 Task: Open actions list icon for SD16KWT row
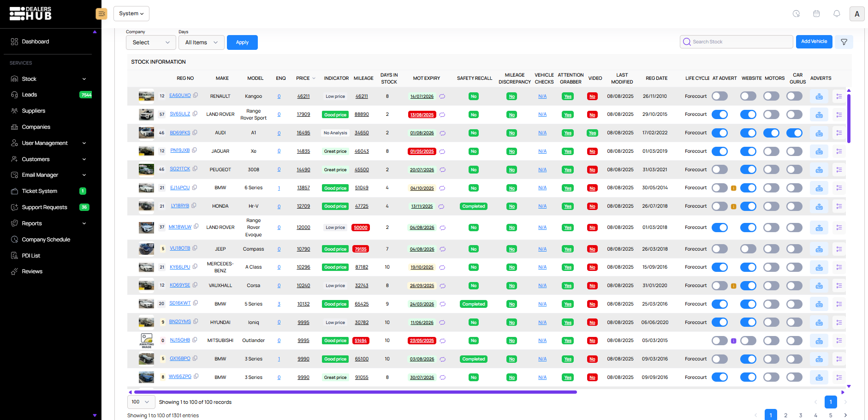click(x=839, y=304)
